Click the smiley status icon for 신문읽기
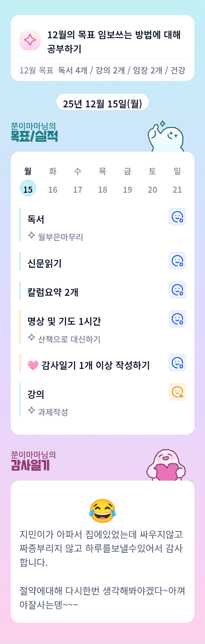 [x=177, y=261]
